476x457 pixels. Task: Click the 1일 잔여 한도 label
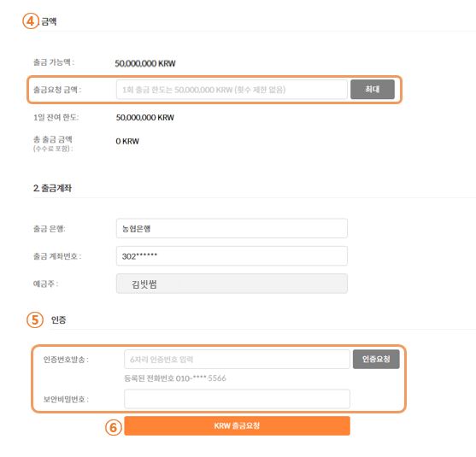(56, 117)
